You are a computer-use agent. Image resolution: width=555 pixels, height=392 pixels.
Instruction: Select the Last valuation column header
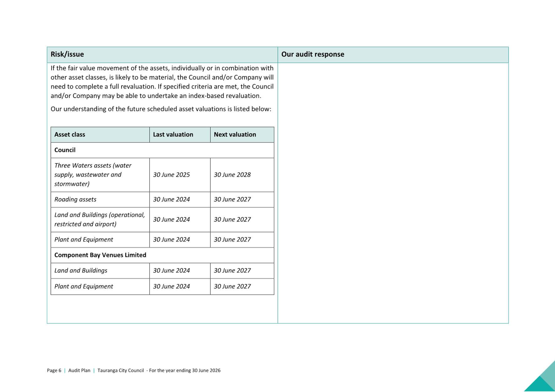point(173,135)
